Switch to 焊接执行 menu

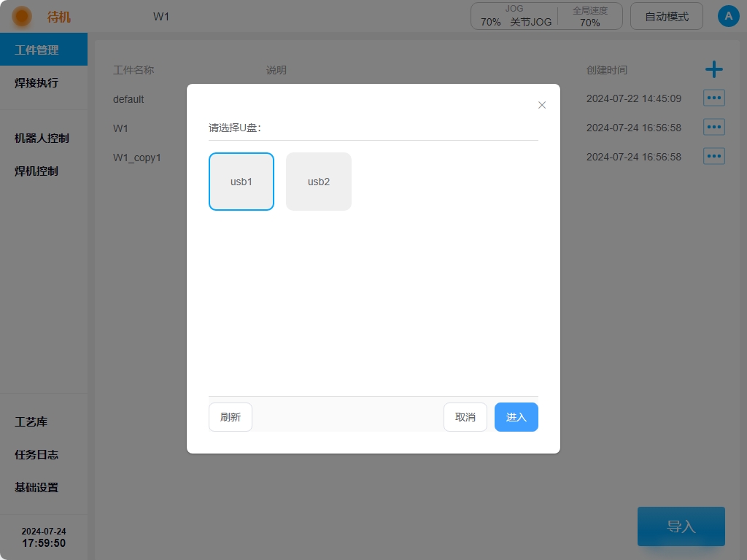click(x=36, y=82)
